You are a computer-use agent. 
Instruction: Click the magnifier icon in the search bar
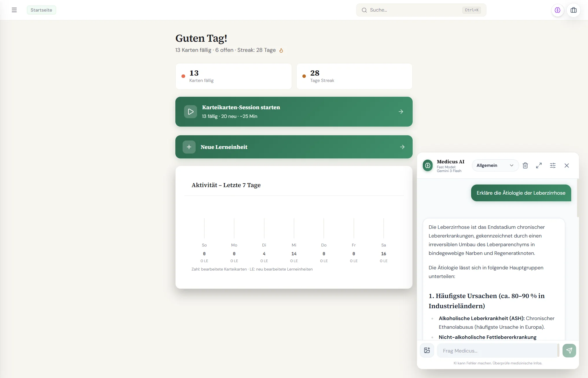pyautogui.click(x=365, y=10)
